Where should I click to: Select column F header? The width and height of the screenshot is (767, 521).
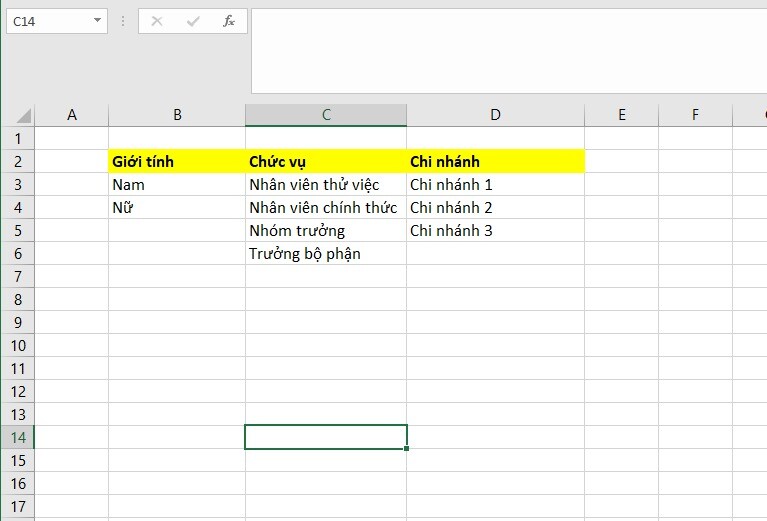coord(695,115)
